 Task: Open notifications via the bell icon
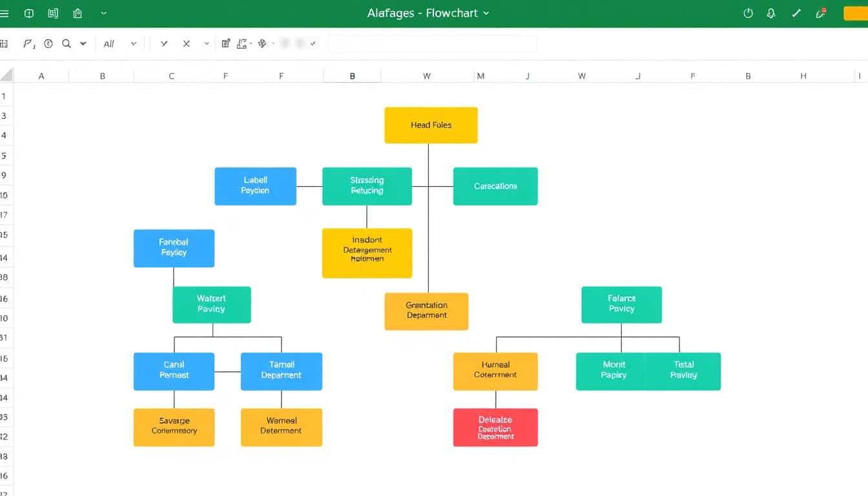coord(771,13)
